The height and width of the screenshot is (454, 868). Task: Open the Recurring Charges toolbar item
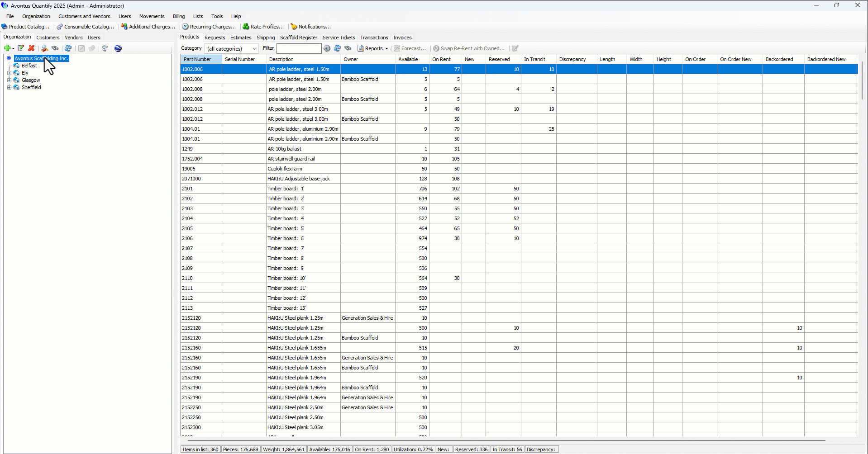pos(209,27)
